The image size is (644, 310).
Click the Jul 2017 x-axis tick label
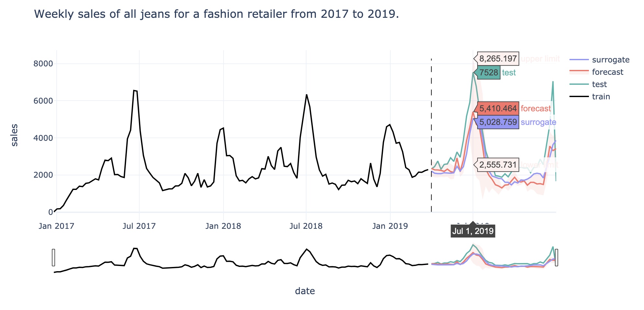(x=139, y=226)
